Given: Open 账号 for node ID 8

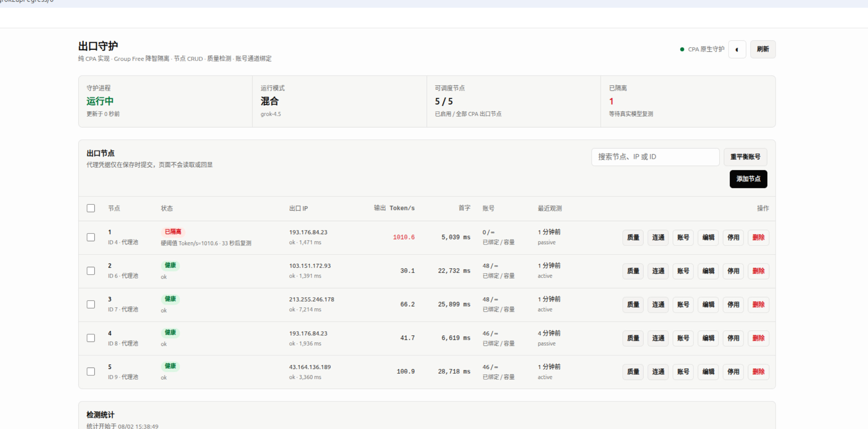Looking at the screenshot, I should point(683,338).
